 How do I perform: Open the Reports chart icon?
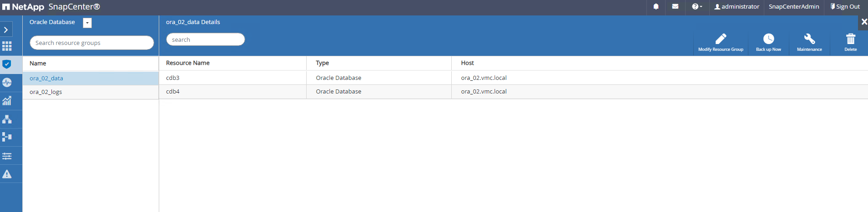(x=7, y=101)
